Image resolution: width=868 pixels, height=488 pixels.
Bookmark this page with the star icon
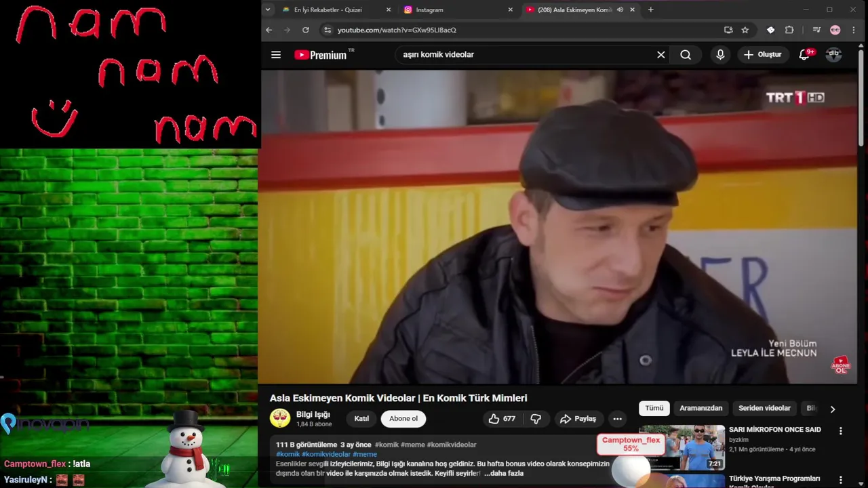pyautogui.click(x=745, y=30)
